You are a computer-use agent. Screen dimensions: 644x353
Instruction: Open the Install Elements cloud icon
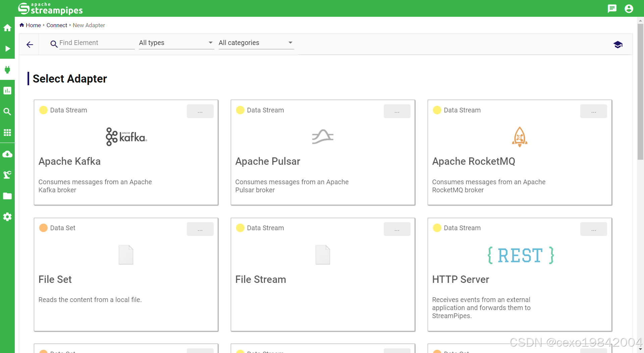click(7, 154)
